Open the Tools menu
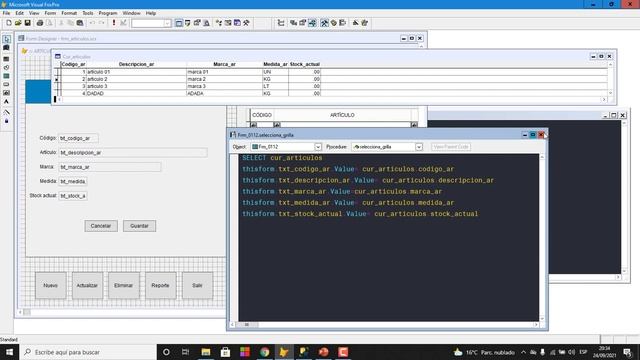The width and height of the screenshot is (640, 360). pyautogui.click(x=88, y=13)
